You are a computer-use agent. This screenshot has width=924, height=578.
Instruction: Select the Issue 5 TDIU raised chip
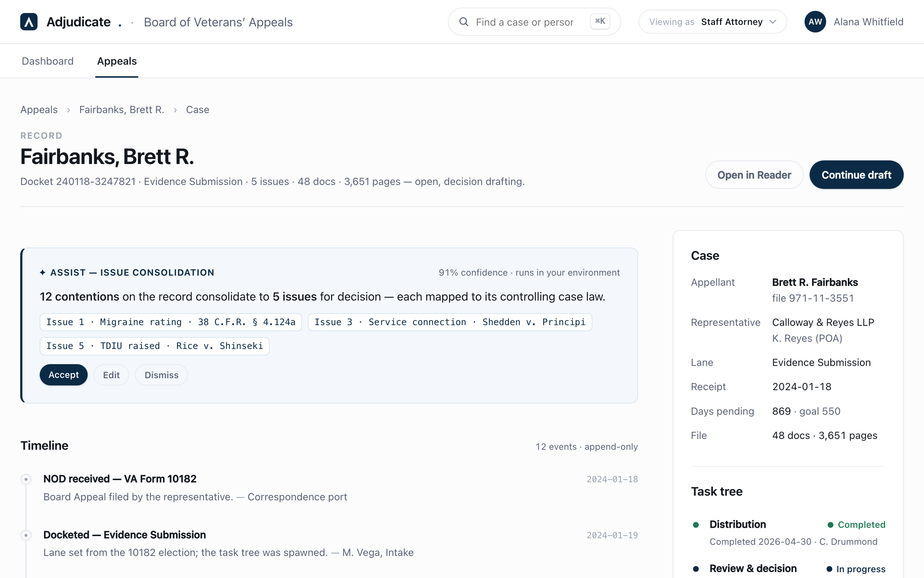(154, 346)
